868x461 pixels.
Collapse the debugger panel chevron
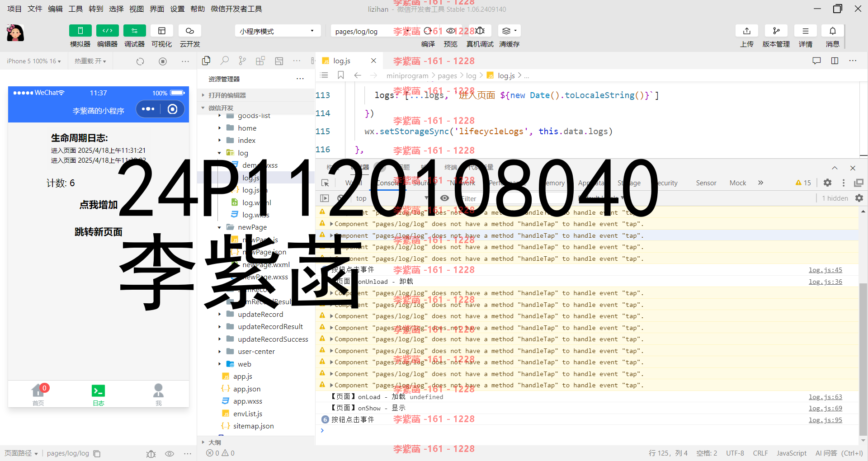click(835, 168)
